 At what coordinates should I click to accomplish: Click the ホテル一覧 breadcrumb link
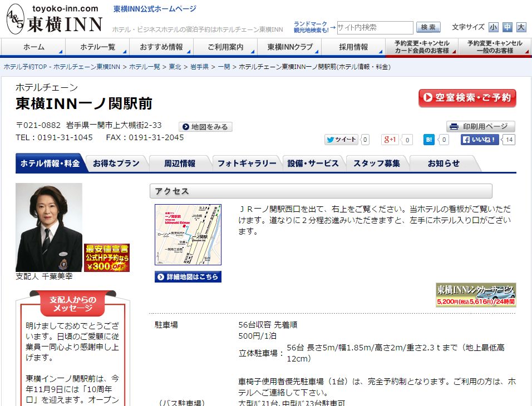(x=145, y=67)
